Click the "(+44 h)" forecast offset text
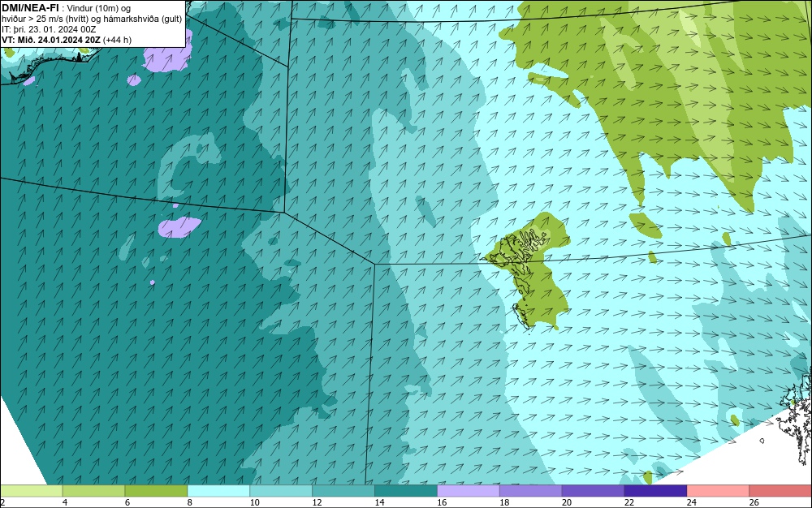 [x=118, y=40]
